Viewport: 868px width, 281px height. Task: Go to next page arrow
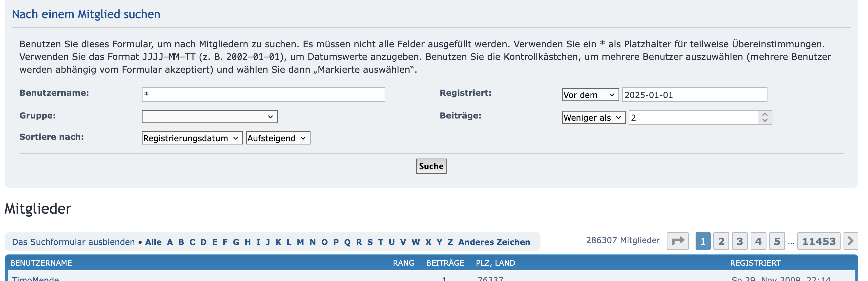[x=850, y=241]
